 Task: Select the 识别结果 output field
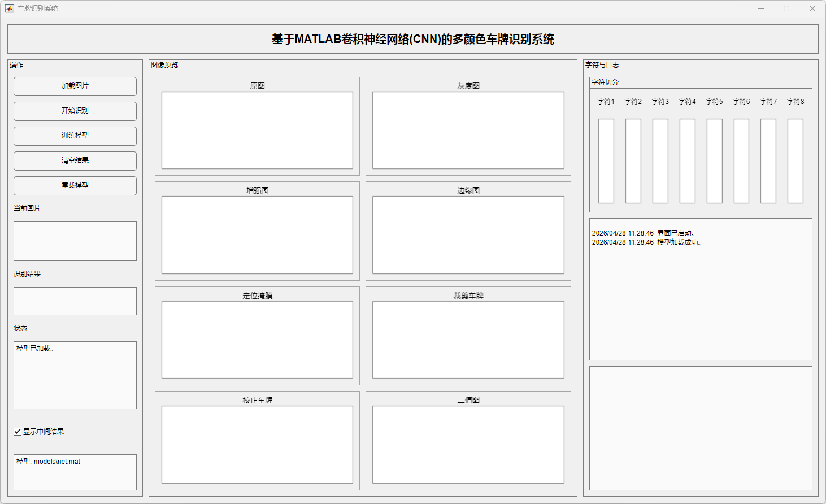(x=75, y=301)
